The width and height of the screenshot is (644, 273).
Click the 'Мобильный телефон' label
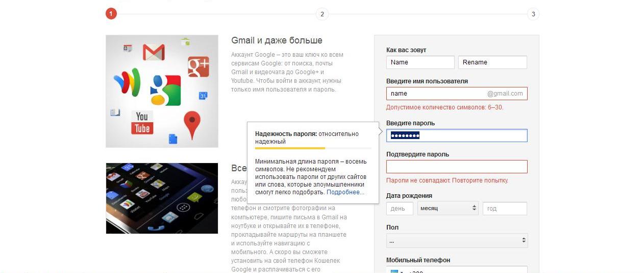coord(418,260)
